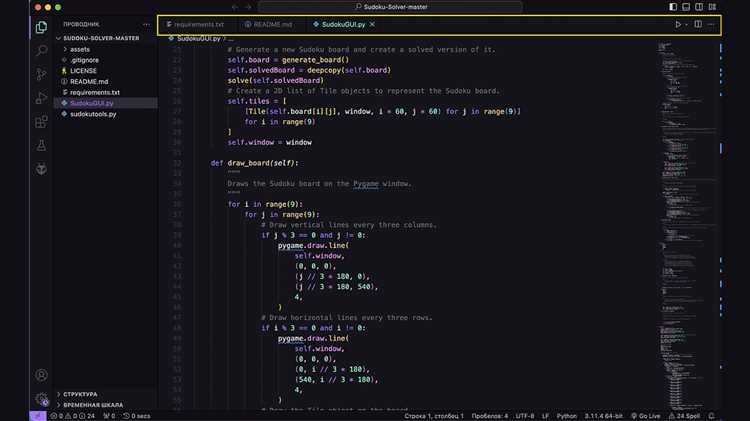Open the remote window indicator in status bar
This screenshot has height=421, width=750.
(38, 416)
